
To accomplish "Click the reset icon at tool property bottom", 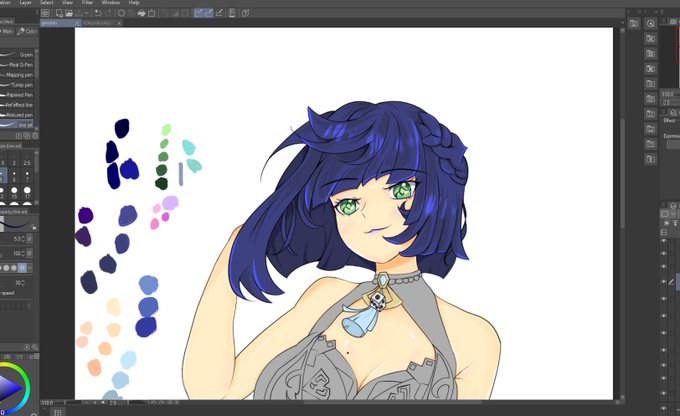I will tap(27, 347).
